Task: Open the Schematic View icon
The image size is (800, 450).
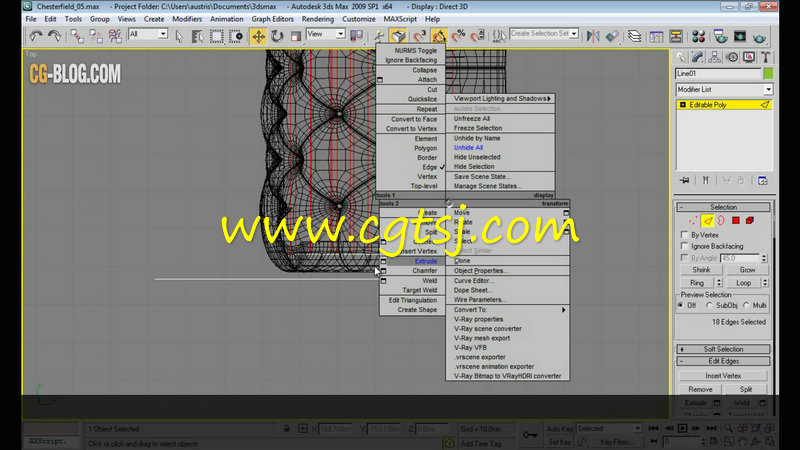Action: 676,36
